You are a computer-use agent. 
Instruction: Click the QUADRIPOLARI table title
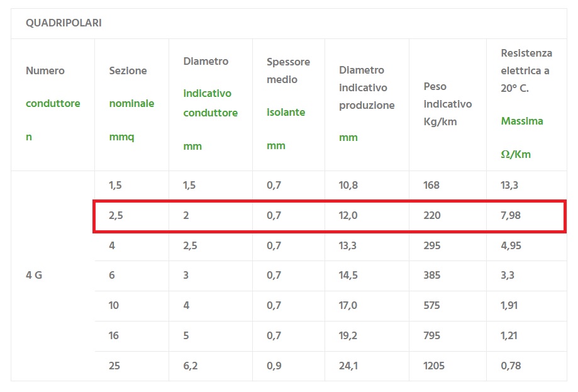coord(64,23)
